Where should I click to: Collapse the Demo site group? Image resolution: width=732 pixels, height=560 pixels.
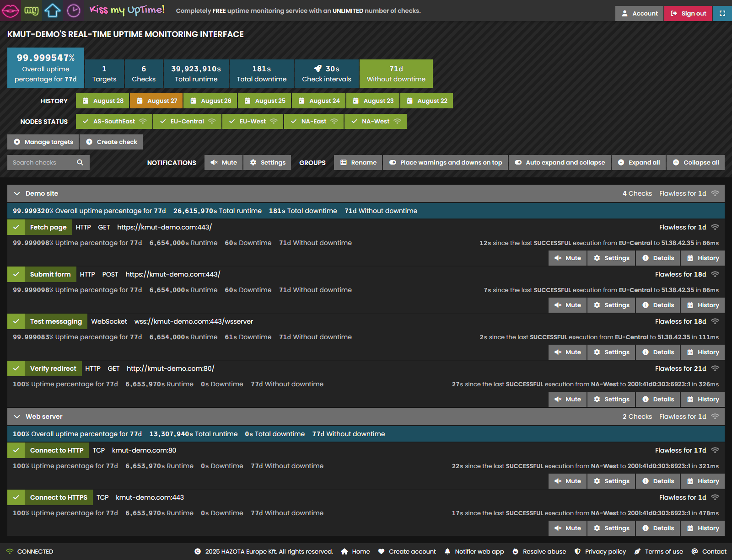pos(17,193)
